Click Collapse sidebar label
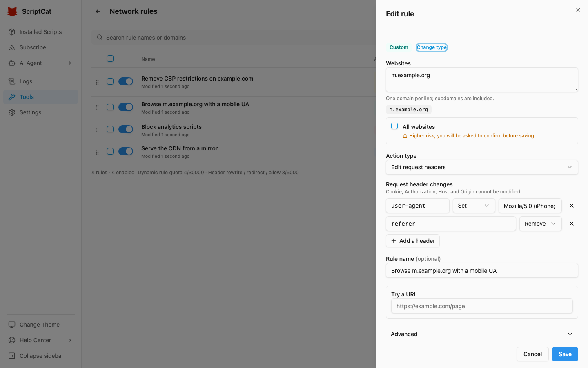Viewport: 588px width, 368px height. (42, 356)
